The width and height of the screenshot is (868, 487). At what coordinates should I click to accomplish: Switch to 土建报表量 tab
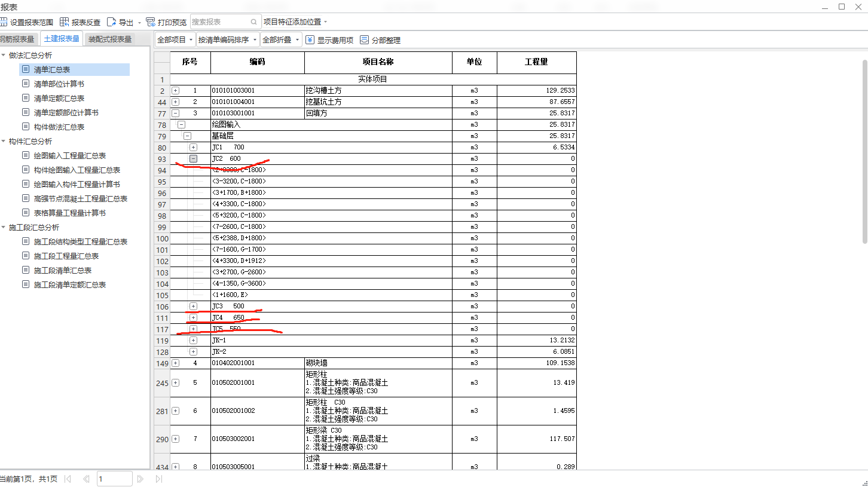pos(62,39)
